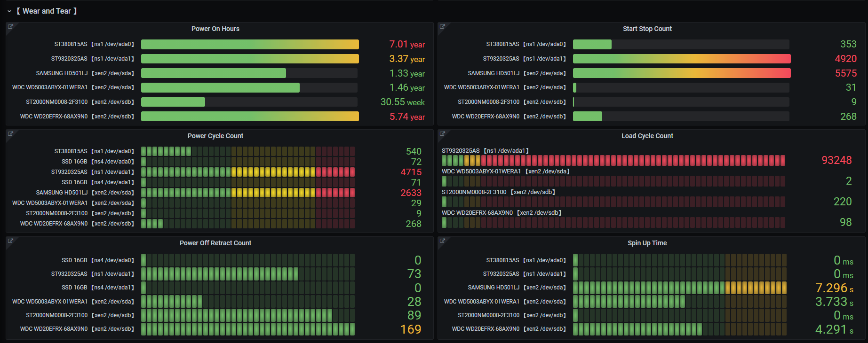Click the SAMSUNG HD501LJ Start Stop Count bar
Image resolution: width=868 pixels, height=343 pixels.
[x=681, y=73]
